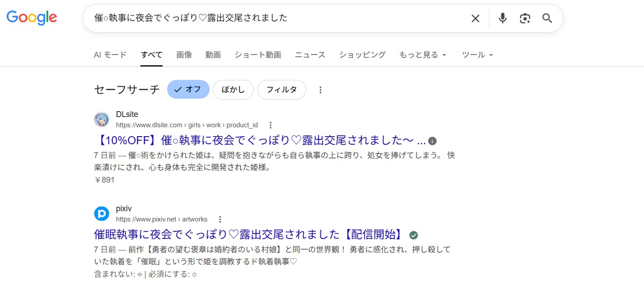Expand the ツール dropdown
644x284 pixels.
477,55
